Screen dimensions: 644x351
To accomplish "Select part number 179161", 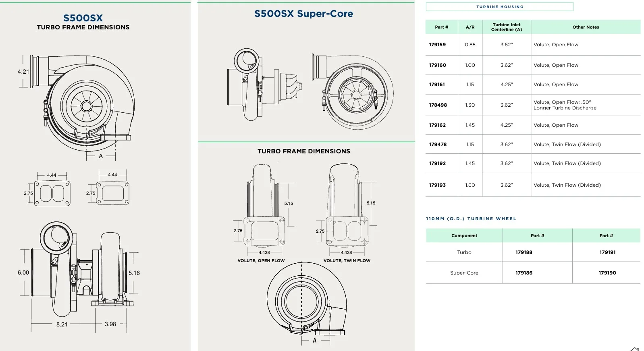I will 437,85.
